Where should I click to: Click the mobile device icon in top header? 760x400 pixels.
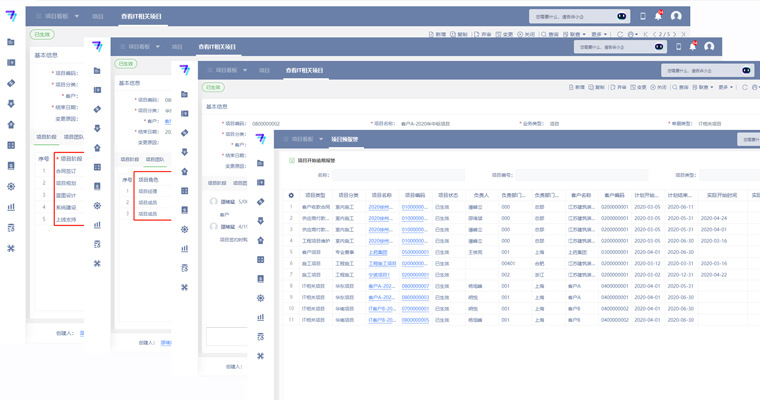point(643,16)
